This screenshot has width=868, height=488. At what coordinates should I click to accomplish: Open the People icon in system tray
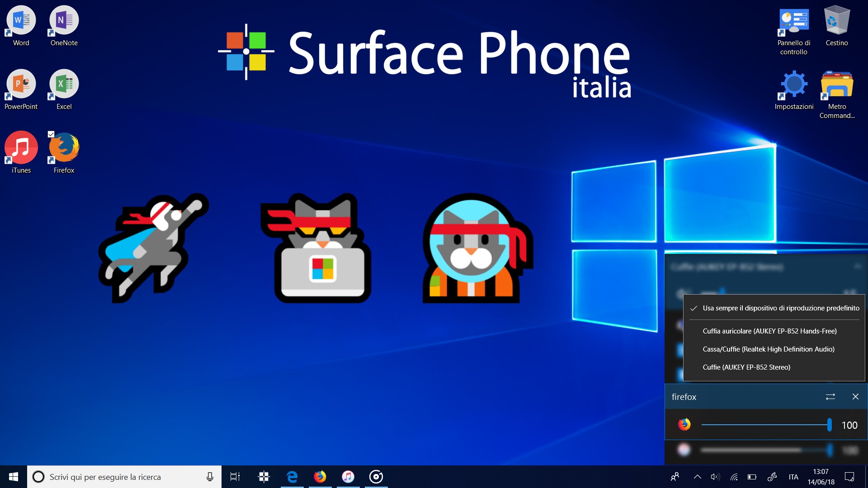(675, 477)
